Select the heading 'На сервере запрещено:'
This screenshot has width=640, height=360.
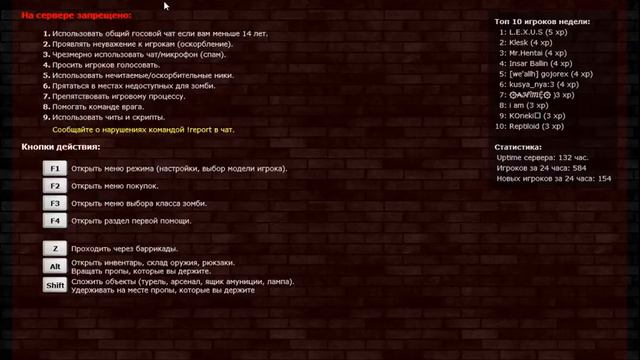[x=76, y=16]
